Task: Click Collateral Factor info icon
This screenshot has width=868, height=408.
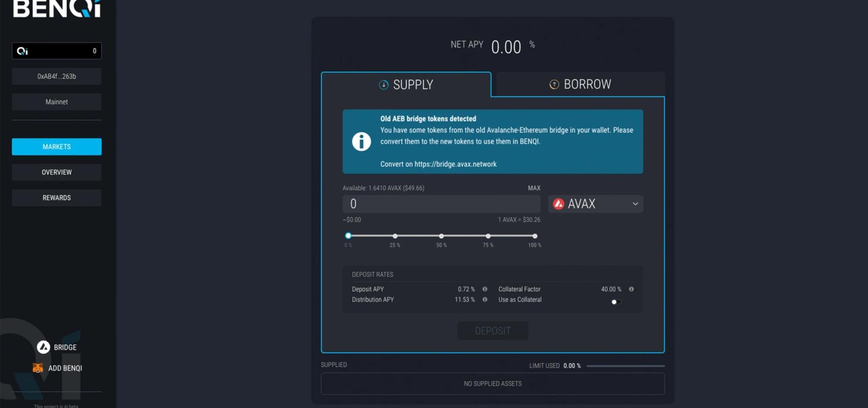Action: point(631,289)
